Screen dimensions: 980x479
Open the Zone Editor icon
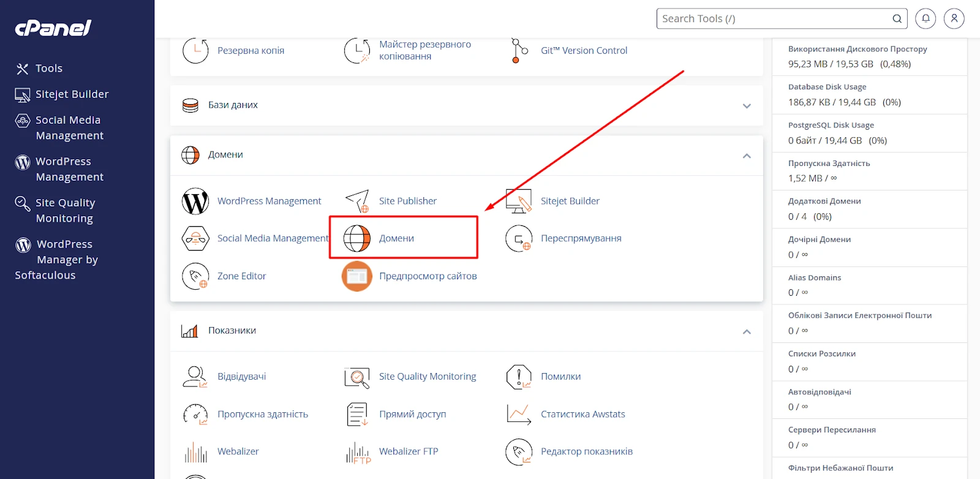(x=195, y=276)
